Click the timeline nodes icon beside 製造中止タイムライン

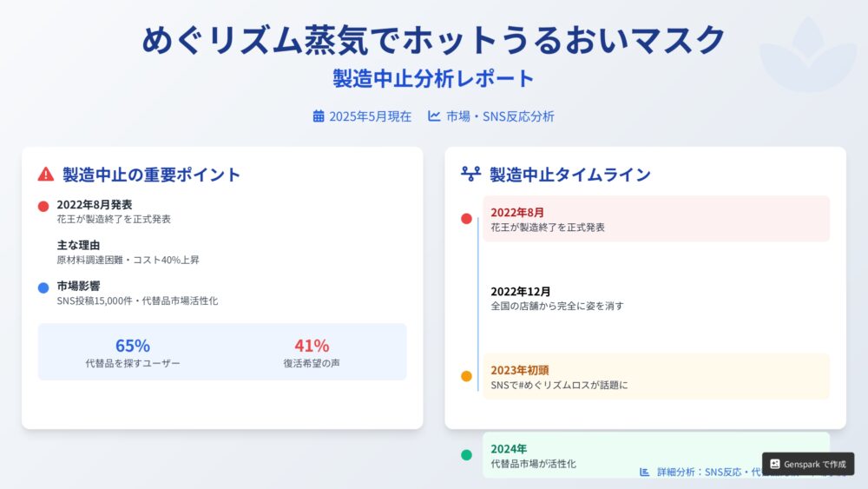click(x=471, y=174)
